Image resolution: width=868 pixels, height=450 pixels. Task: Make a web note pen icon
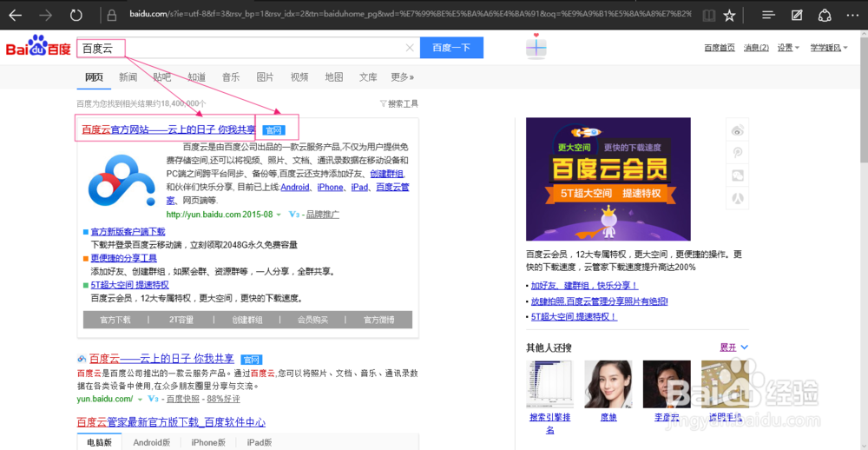[797, 15]
